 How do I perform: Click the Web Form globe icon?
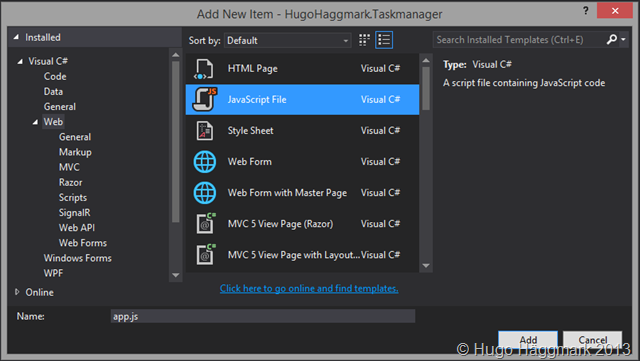[204, 162]
